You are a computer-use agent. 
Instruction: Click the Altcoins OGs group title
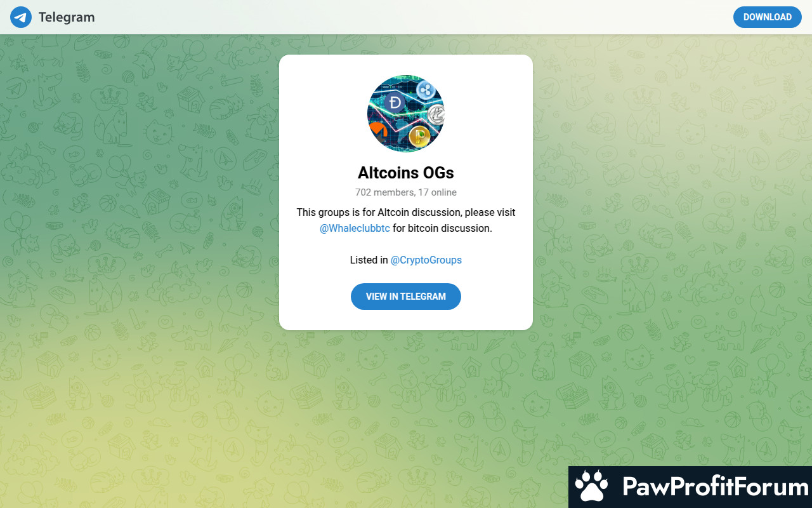406,173
